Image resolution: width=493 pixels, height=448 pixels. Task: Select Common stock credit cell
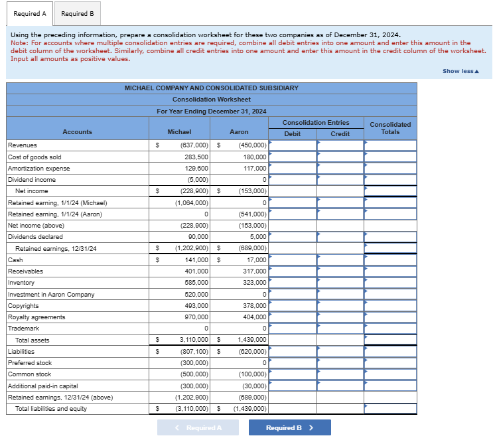[x=340, y=374]
